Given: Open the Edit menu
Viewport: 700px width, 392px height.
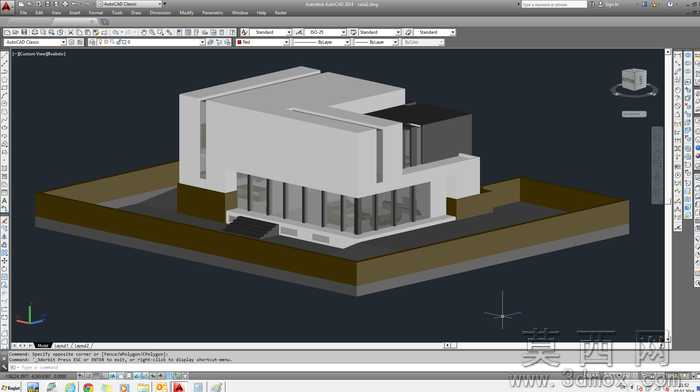Looking at the screenshot, I should (39, 13).
